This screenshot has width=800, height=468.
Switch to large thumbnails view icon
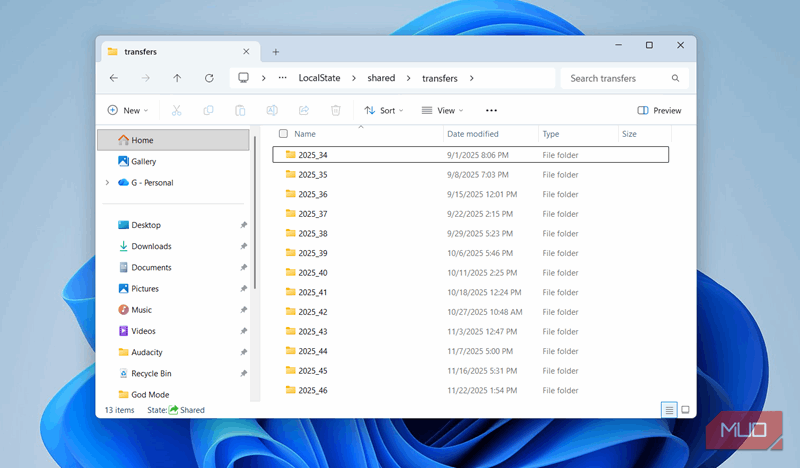click(x=685, y=410)
